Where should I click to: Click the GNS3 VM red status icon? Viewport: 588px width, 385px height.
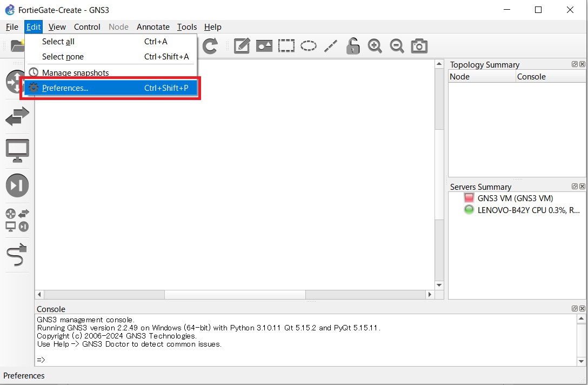click(x=469, y=198)
